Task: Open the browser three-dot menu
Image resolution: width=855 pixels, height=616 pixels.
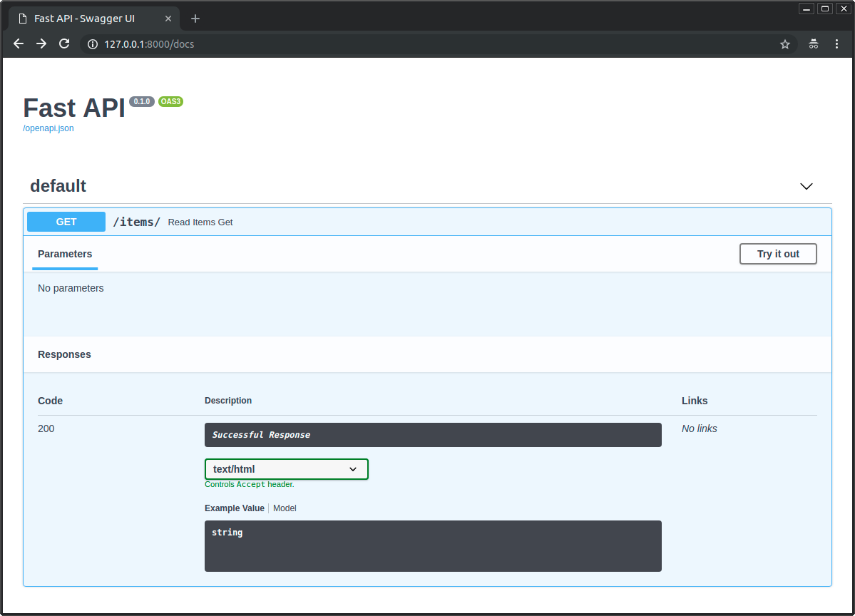Action: [836, 44]
